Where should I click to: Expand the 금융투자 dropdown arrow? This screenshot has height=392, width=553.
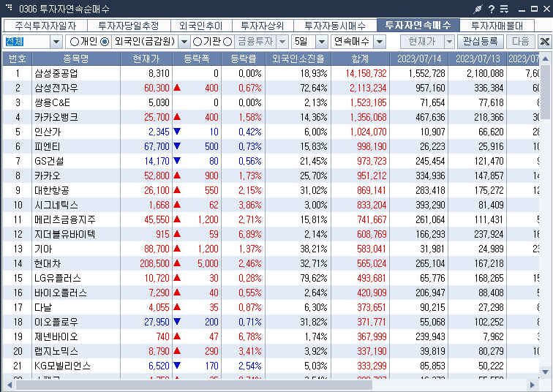pos(282,42)
